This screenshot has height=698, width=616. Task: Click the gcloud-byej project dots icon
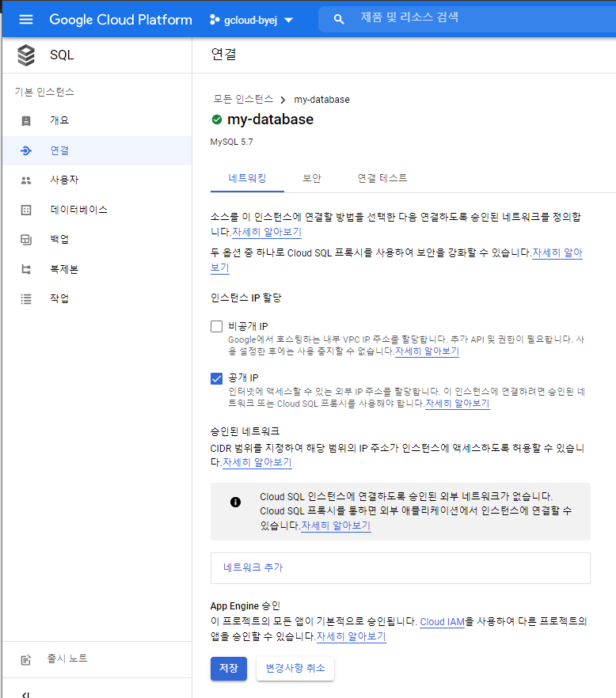(x=215, y=20)
